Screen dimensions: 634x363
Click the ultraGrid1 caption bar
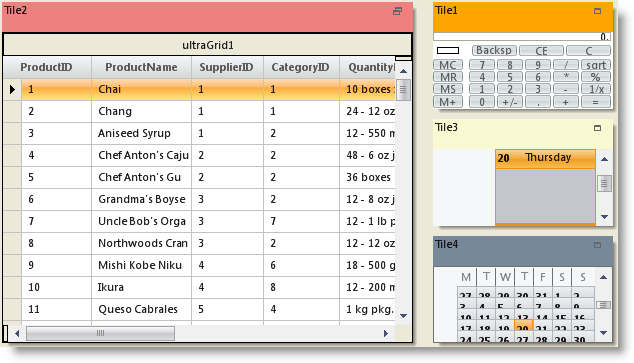point(207,45)
